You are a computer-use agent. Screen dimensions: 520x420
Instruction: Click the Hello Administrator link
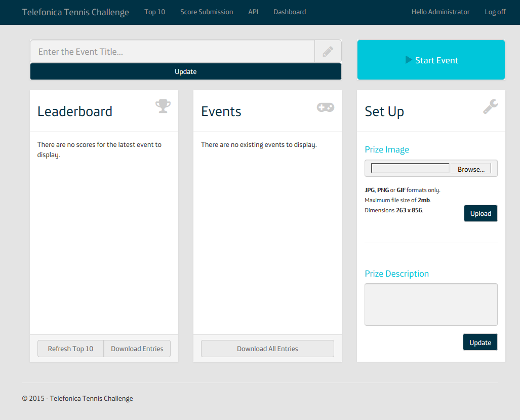click(x=440, y=12)
